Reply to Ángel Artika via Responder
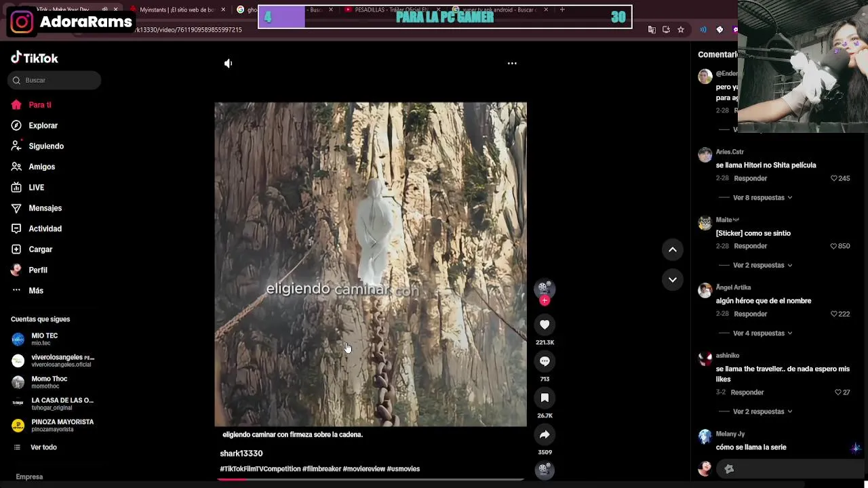Viewport: 868px width, 488px height. click(x=751, y=314)
